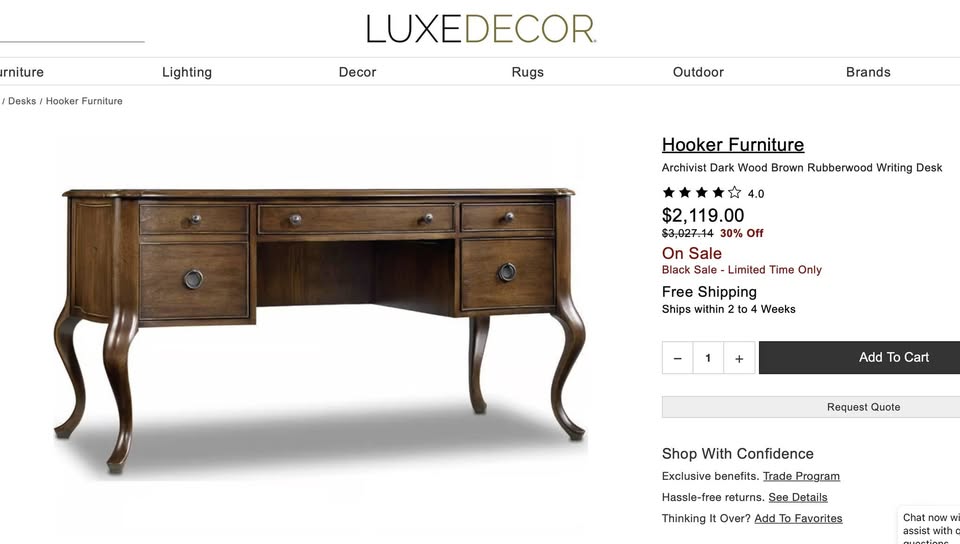This screenshot has width=960, height=544.
Task: Click the LuxeDecor logo
Action: [481, 29]
